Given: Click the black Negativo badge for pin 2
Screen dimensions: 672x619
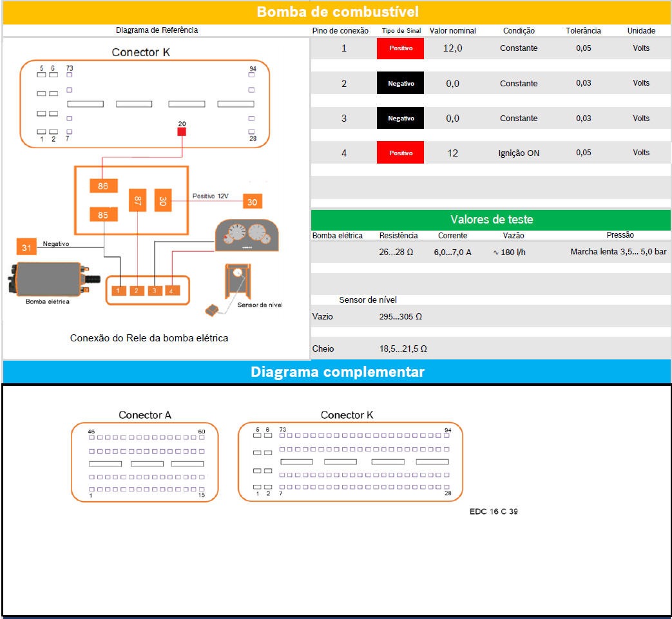Looking at the screenshot, I should (400, 84).
